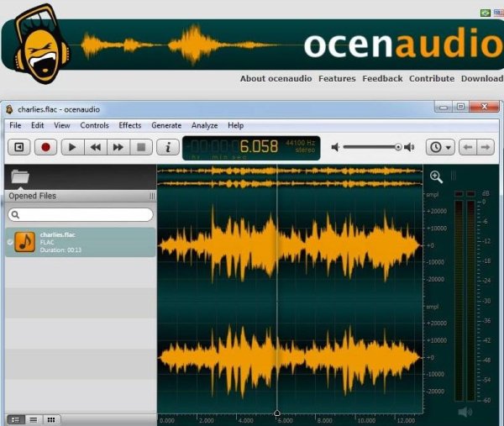Click the 'Duration: 00:13' text
This screenshot has width=504, height=426.
click(x=60, y=250)
